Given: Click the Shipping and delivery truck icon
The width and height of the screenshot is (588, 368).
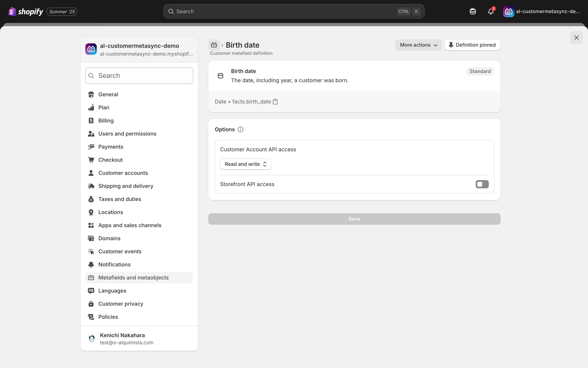Looking at the screenshot, I should click(x=91, y=186).
